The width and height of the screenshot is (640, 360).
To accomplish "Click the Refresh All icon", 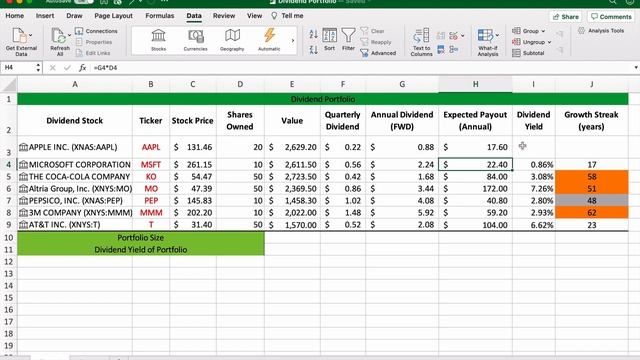I will tap(58, 36).
